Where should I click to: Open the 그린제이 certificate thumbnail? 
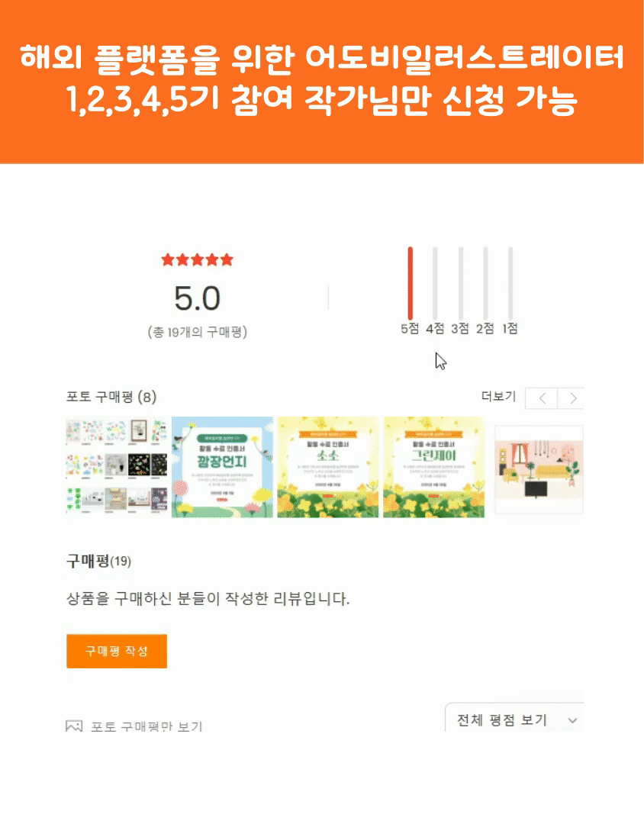(x=434, y=467)
